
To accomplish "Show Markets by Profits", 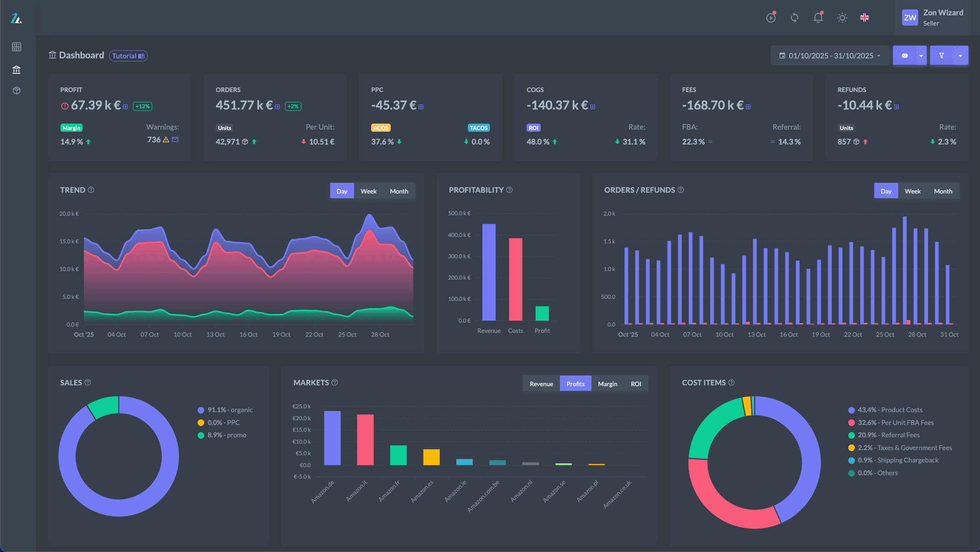I will (575, 384).
